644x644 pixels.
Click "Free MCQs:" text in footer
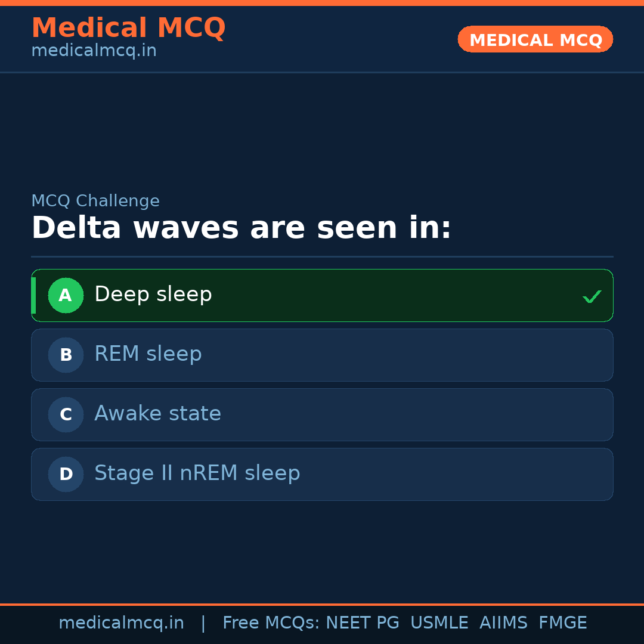271,623
